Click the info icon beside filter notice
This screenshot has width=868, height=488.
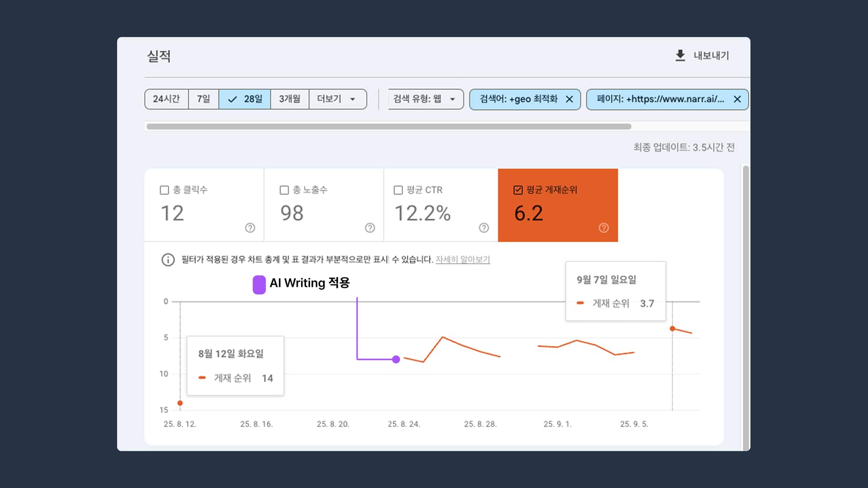(x=168, y=260)
